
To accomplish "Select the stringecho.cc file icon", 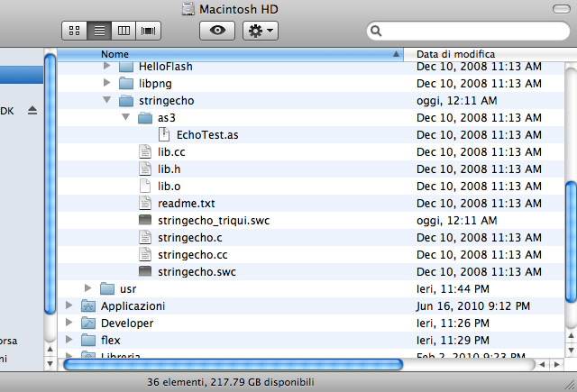I will [x=145, y=254].
